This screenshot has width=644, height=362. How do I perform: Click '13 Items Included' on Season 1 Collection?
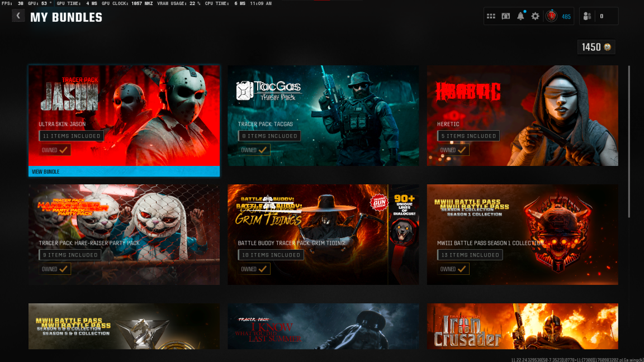click(470, 255)
